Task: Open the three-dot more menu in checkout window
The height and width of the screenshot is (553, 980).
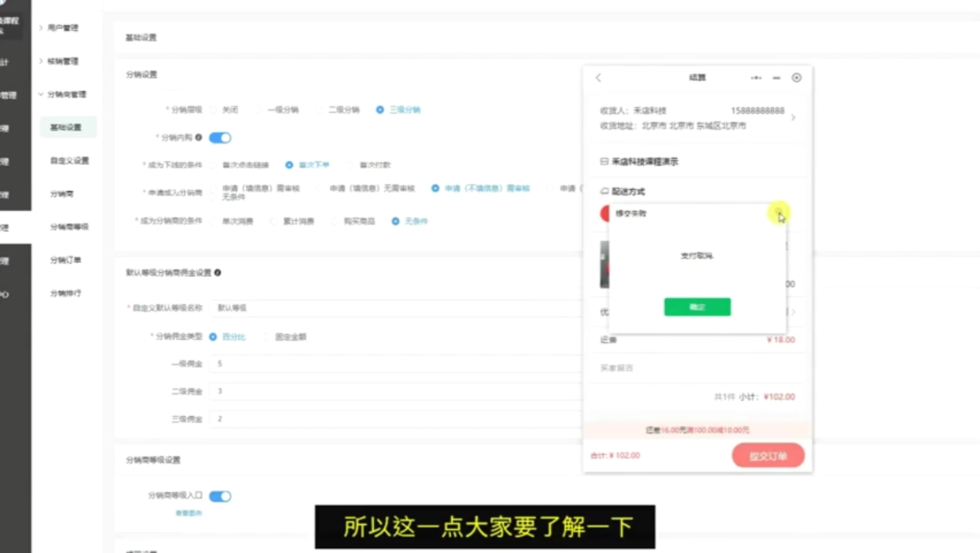Action: [756, 78]
